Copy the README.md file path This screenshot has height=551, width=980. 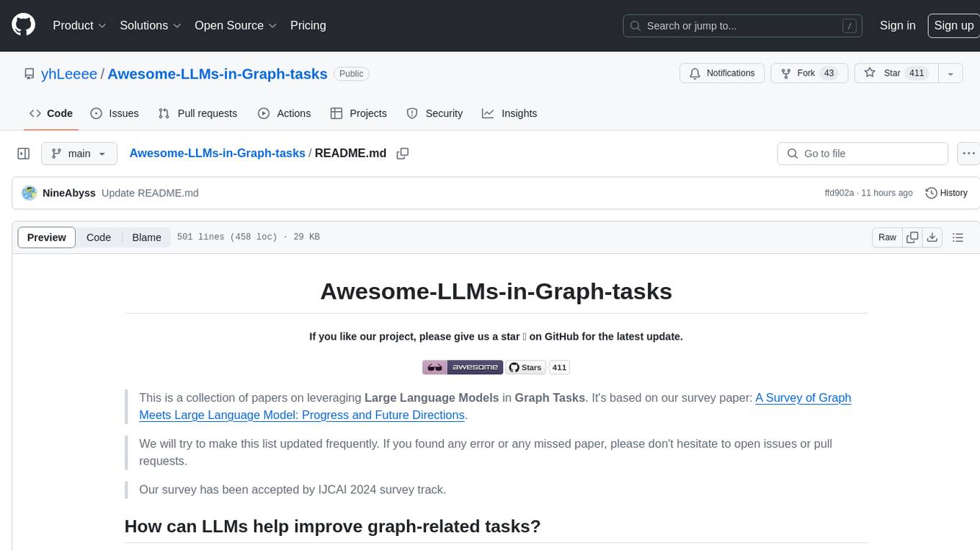click(x=403, y=154)
